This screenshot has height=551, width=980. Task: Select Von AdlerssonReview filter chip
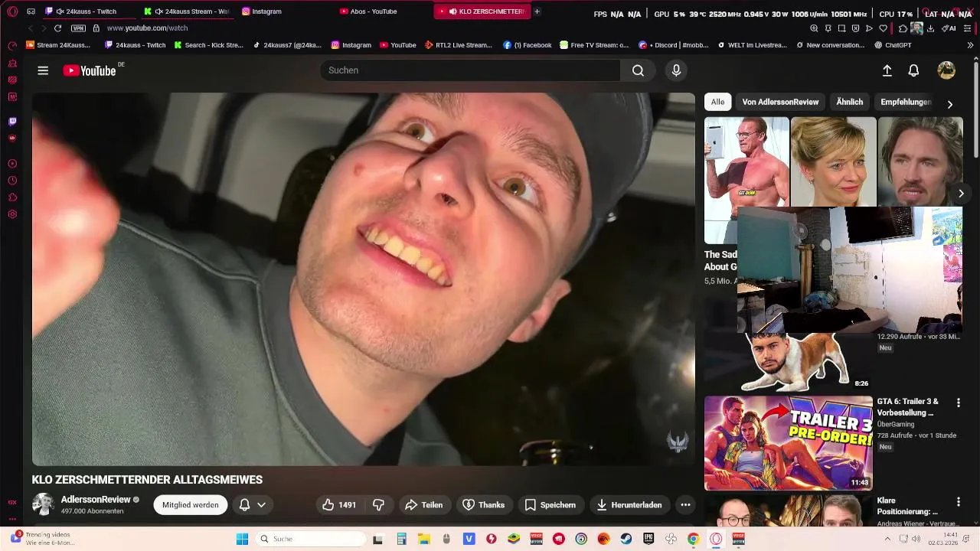[x=780, y=102]
